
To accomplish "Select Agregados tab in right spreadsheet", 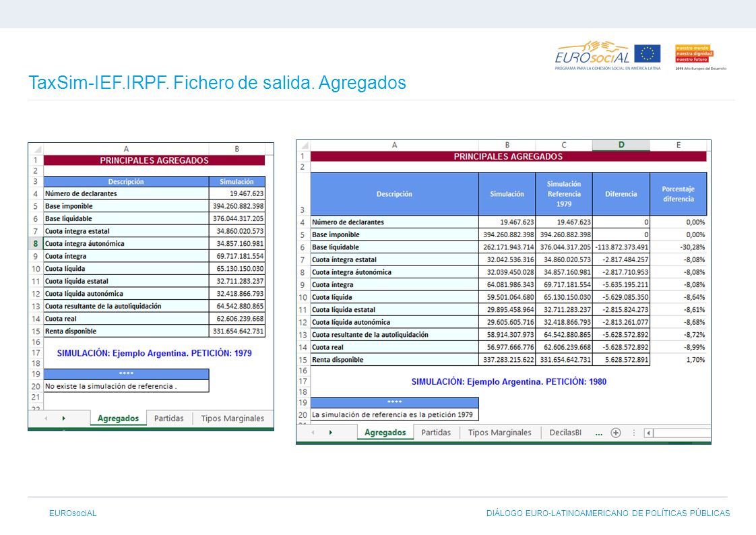I will 385,433.
